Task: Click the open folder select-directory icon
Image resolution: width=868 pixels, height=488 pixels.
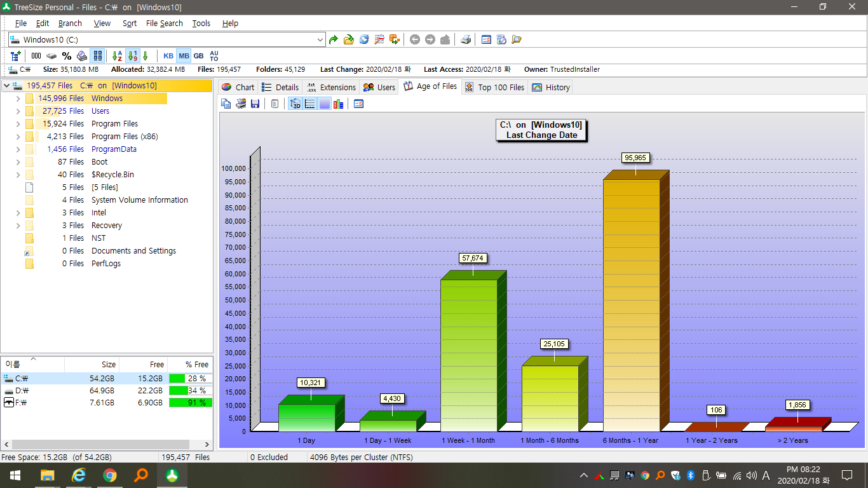Action: click(x=349, y=39)
